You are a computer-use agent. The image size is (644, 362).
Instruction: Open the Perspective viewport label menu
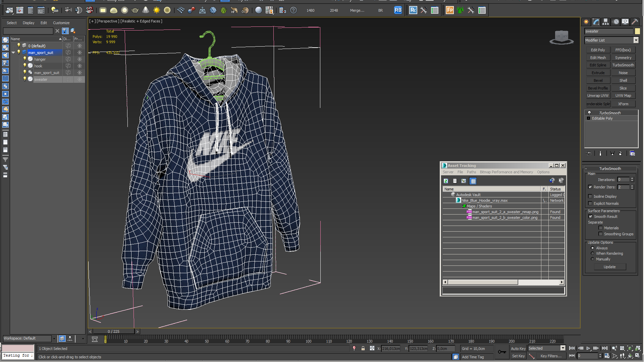click(108, 21)
